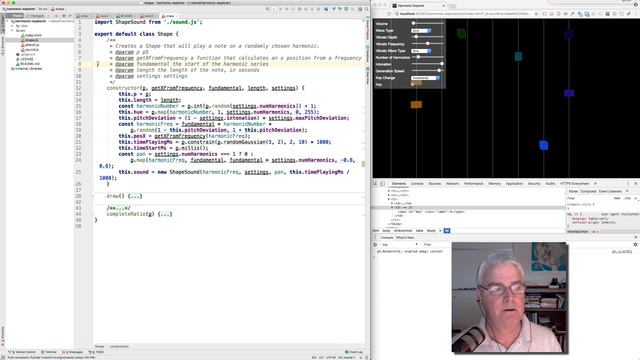Expand External Libraries node
This screenshot has height=360, width=640.
[x=27, y=69]
